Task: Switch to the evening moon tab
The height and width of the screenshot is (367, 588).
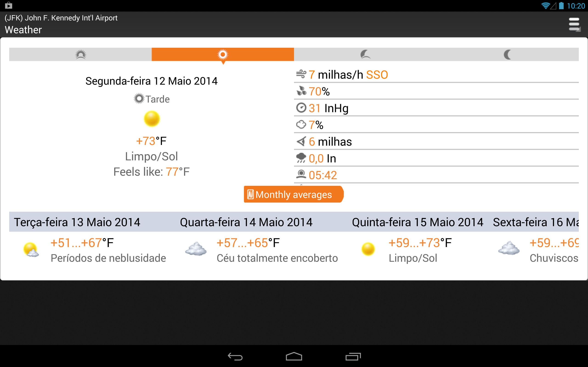Action: (x=365, y=54)
